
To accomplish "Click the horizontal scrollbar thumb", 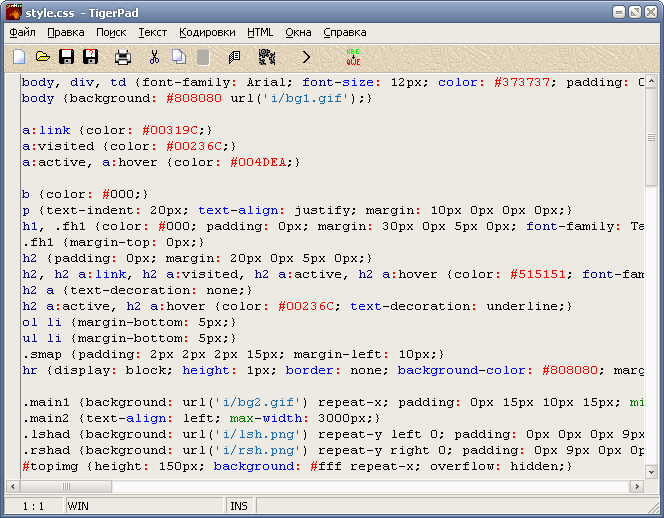I will pos(66,487).
